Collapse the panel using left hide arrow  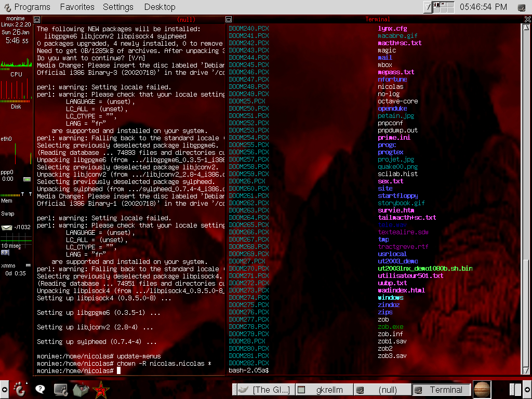[4, 389]
